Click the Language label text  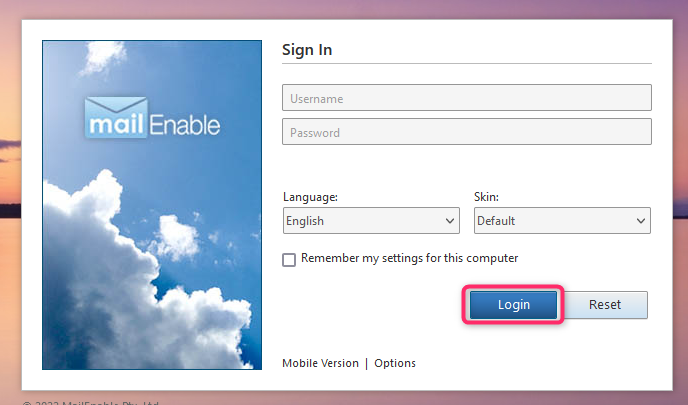coord(311,197)
